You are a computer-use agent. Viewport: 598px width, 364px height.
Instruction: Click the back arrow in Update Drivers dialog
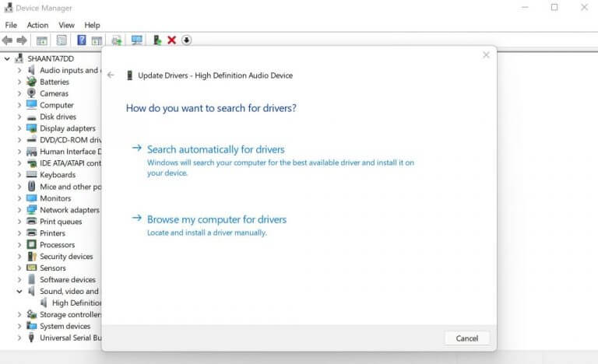tap(111, 75)
